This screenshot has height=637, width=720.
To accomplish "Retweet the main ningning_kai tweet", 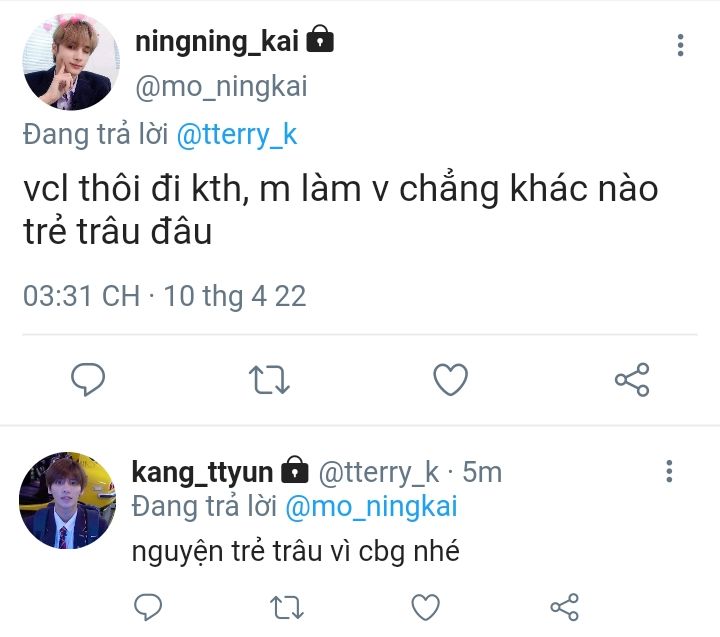I will (x=268, y=379).
